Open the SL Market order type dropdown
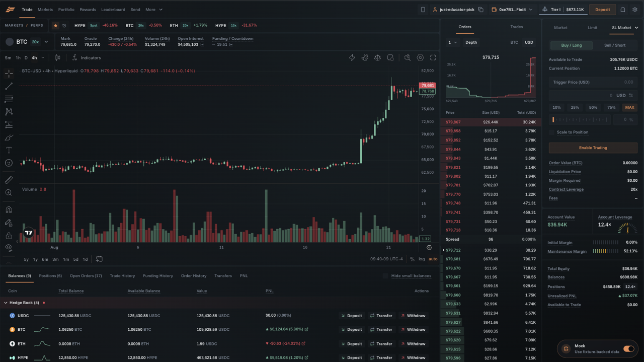 pos(625,28)
